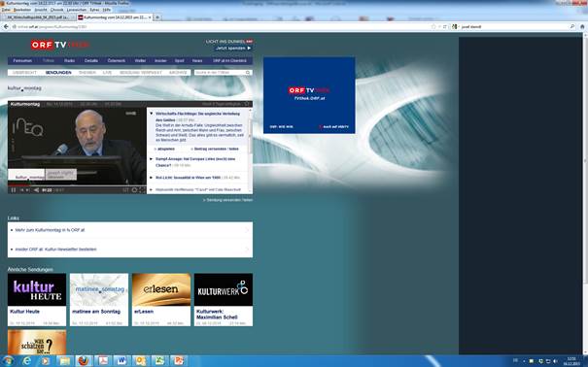
Task: Click the Radio item in ORF menu
Action: [69, 60]
